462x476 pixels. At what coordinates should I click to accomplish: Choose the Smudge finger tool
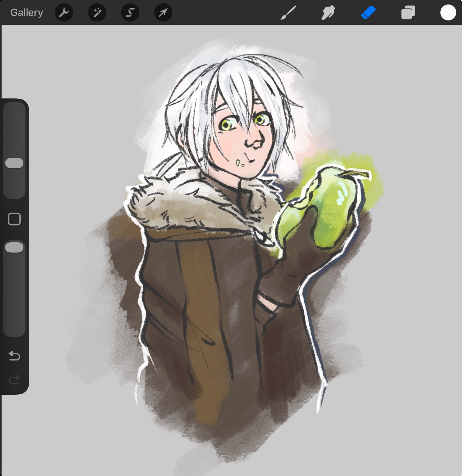point(328,13)
